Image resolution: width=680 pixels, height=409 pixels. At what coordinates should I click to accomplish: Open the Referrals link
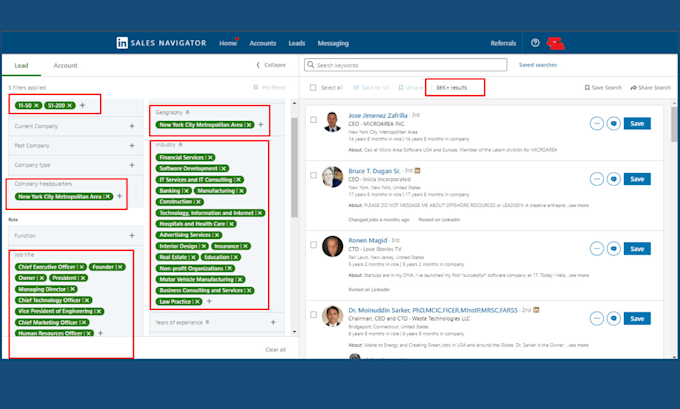coord(503,43)
